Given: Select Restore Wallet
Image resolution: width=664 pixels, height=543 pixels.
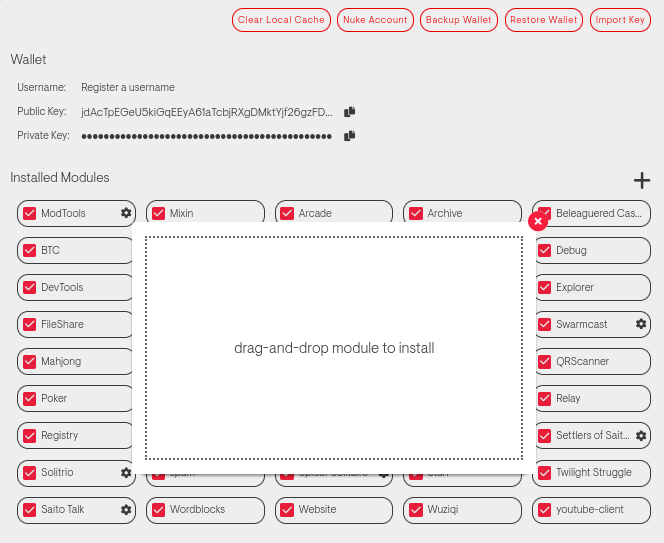Looking at the screenshot, I should click(x=543, y=20).
